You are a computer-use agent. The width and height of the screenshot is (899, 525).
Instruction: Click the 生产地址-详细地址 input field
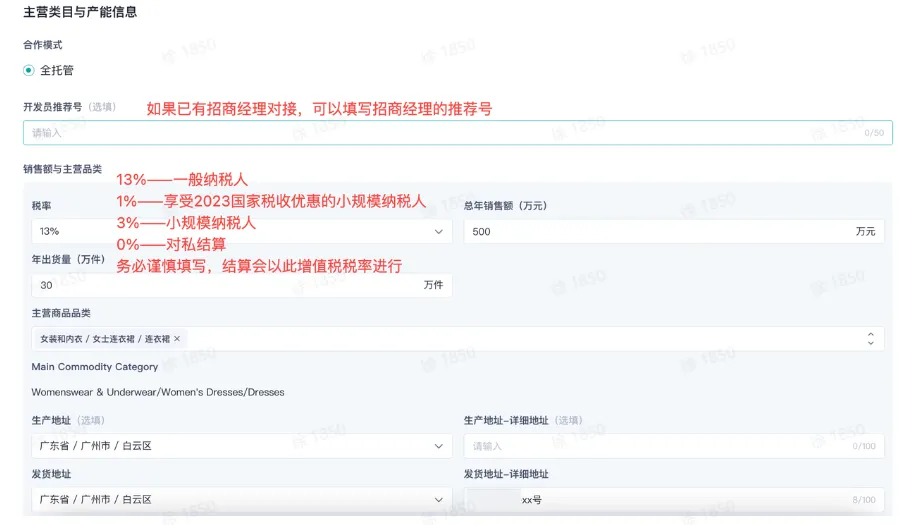pos(674,446)
